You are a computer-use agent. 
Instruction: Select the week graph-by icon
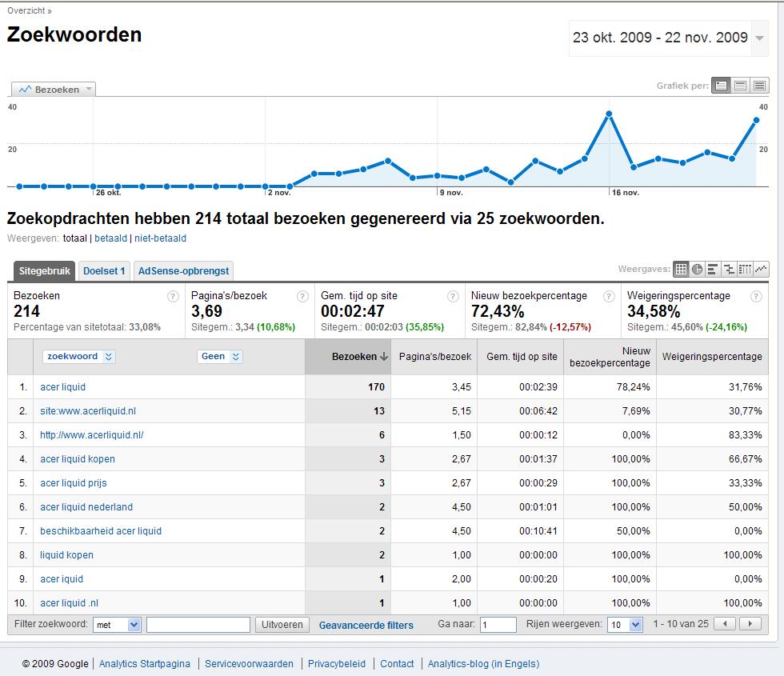740,86
